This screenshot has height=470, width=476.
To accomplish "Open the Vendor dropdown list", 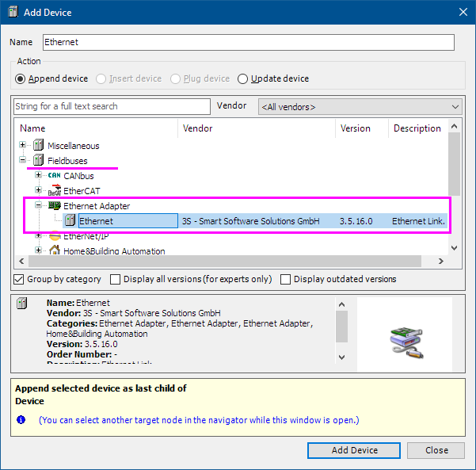I will [360, 107].
